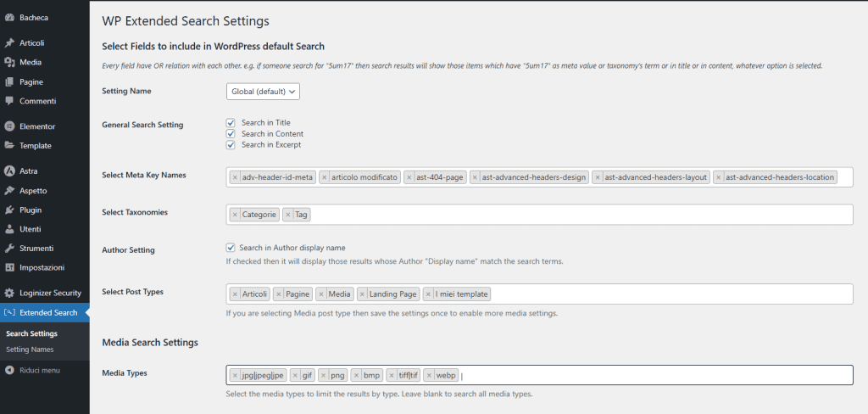
Task: Click the Aspetto paintbrush icon
Action: pos(8,191)
